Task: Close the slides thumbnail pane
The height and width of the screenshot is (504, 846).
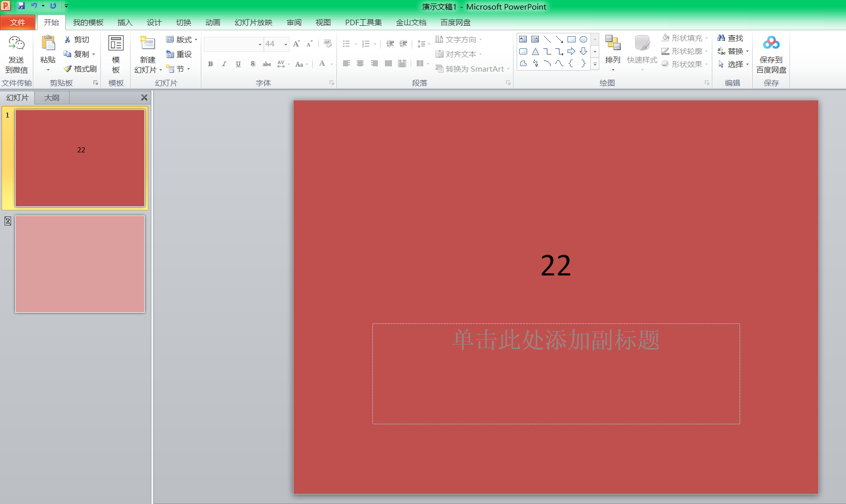Action: (144, 97)
